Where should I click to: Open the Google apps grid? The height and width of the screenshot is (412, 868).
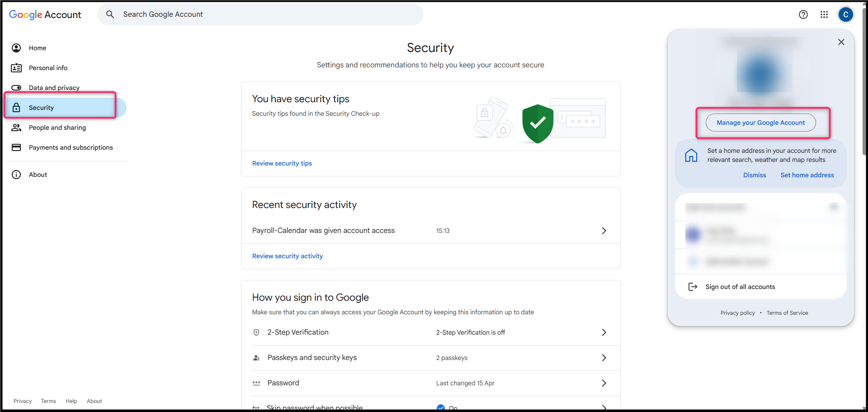[x=824, y=14]
